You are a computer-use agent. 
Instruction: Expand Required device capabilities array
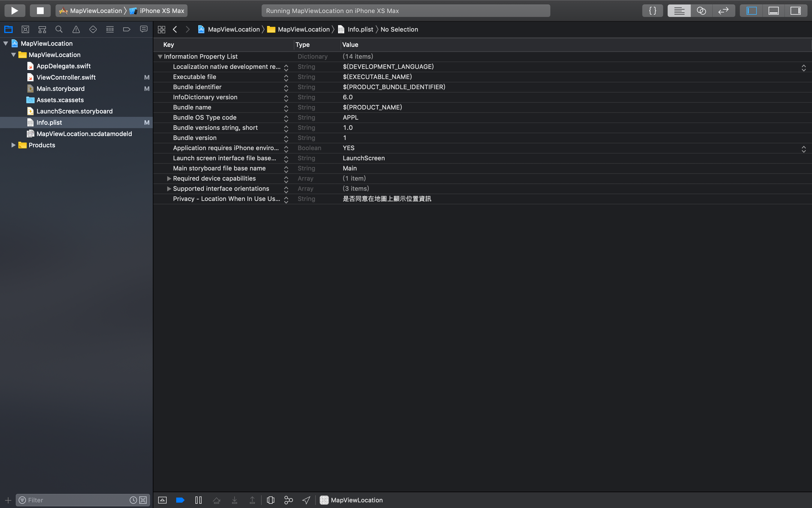169,178
